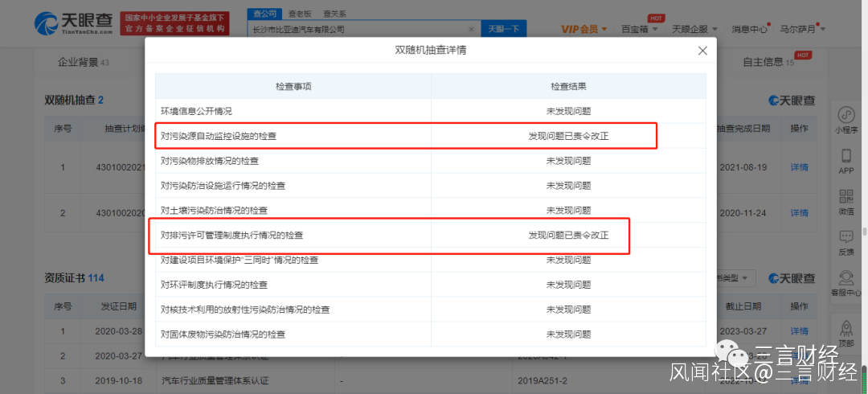This screenshot has width=868, height=394.
Task: Click the 截止日期 column header
Action: (x=743, y=306)
